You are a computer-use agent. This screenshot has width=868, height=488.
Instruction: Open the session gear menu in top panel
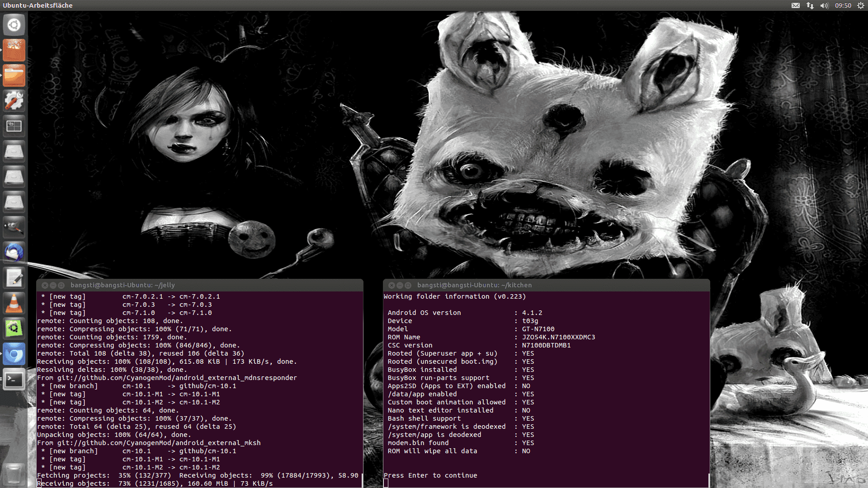860,5
